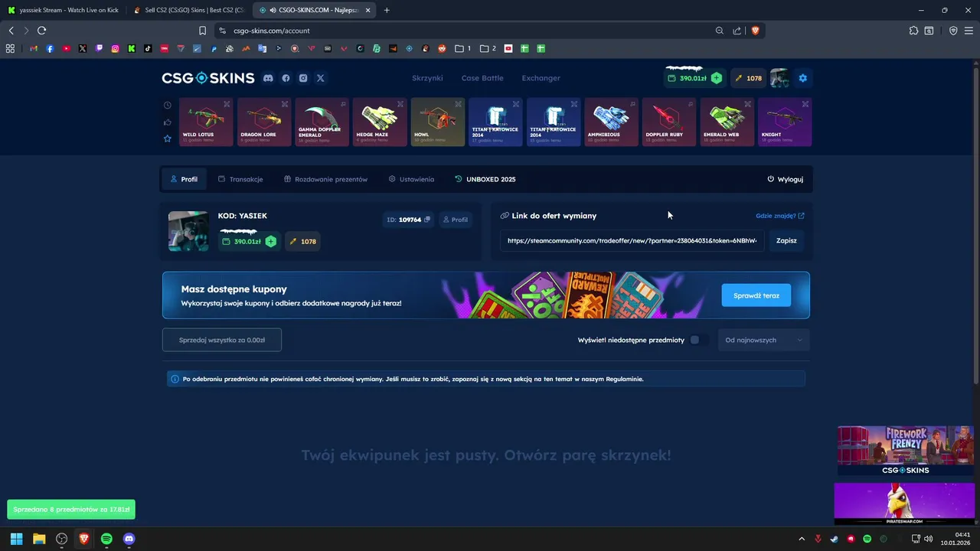Screen dimensions: 980x551
Task: Open the Wild Lotus drop card
Action: click(x=206, y=122)
